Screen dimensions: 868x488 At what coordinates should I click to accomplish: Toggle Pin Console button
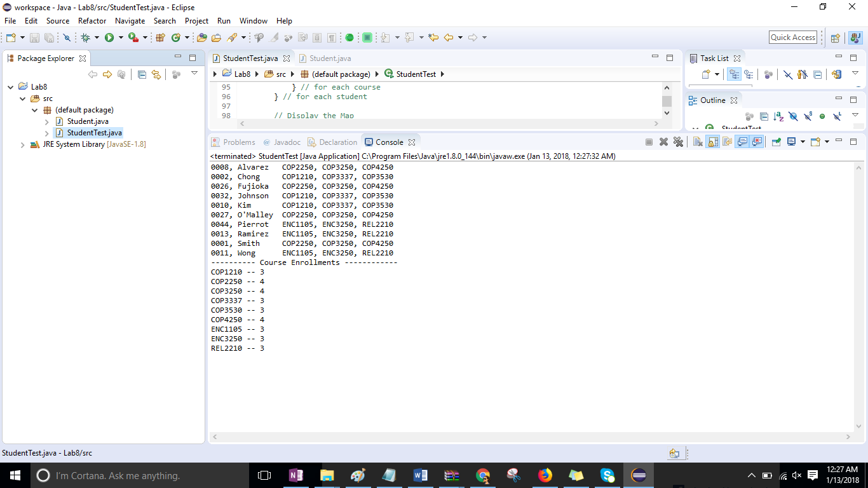pyautogui.click(x=776, y=142)
